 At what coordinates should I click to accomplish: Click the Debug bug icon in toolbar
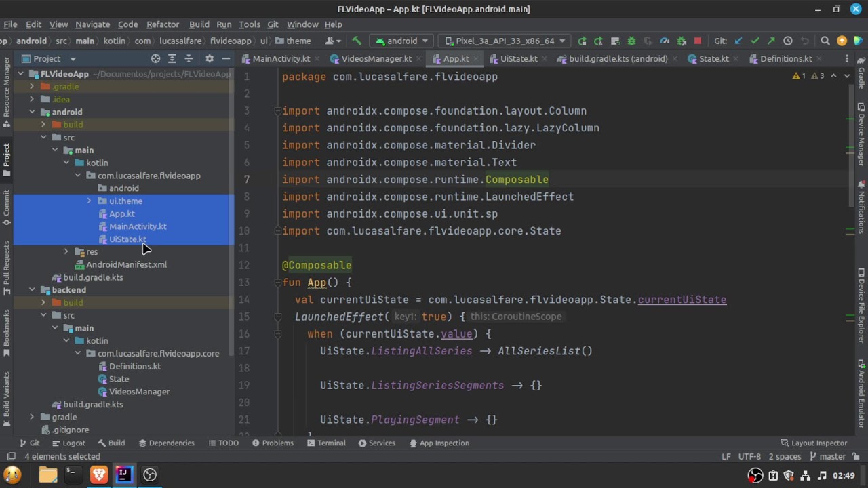(631, 41)
